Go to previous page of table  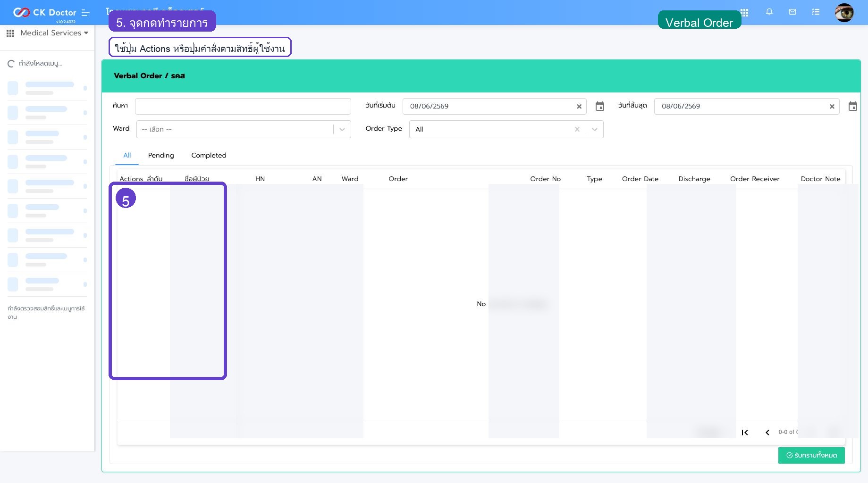[767, 432]
